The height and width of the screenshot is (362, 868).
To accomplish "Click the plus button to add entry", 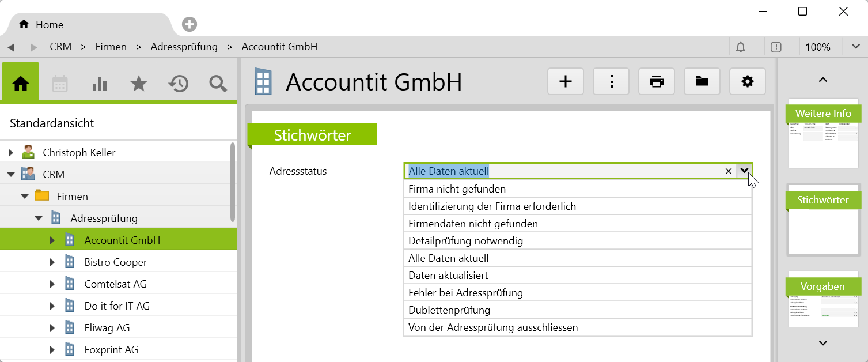I will point(566,82).
